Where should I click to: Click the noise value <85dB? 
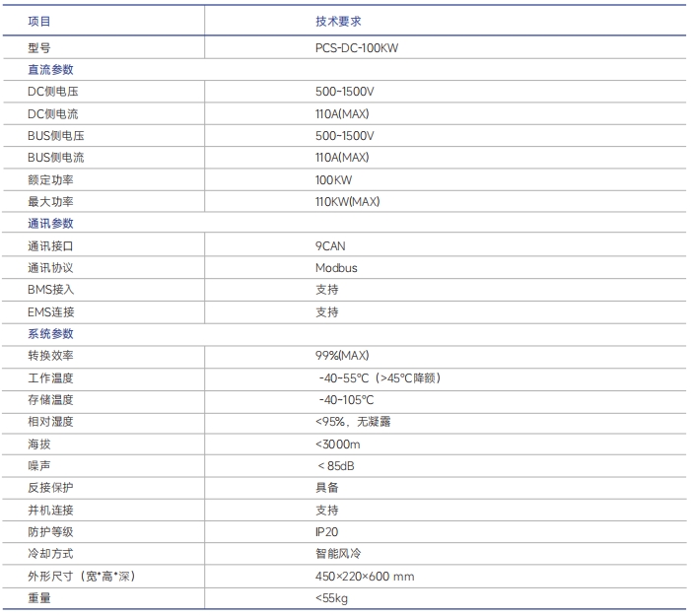[x=336, y=466]
